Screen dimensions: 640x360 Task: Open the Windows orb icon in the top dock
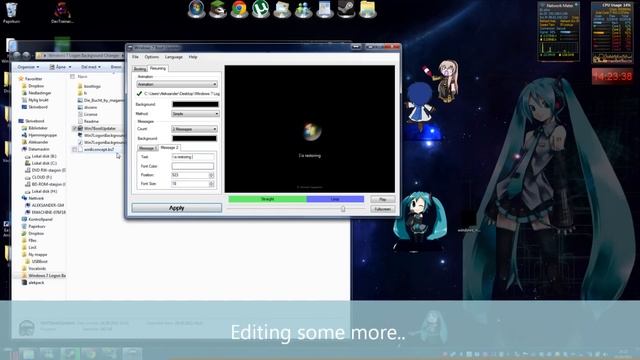click(196, 9)
